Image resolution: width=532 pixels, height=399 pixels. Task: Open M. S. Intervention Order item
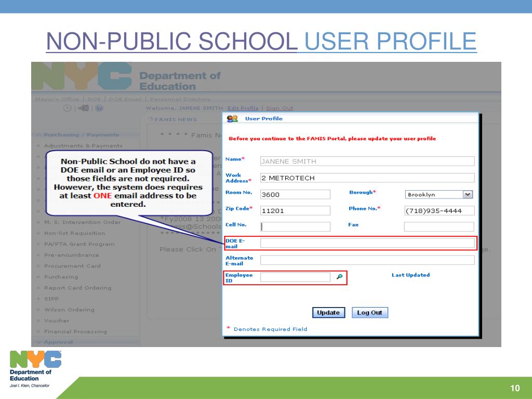pyautogui.click(x=83, y=222)
